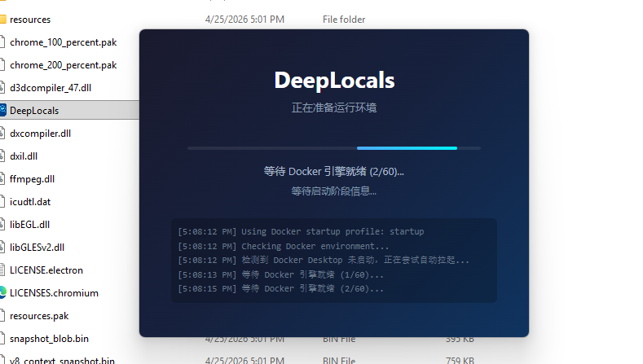Select dxil.dll file
The width and height of the screenshot is (643, 364).
(24, 156)
